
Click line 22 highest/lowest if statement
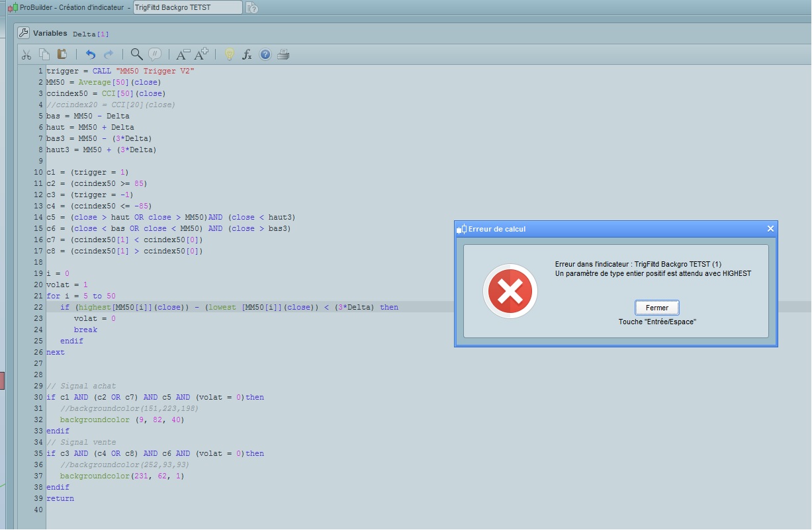coord(229,307)
